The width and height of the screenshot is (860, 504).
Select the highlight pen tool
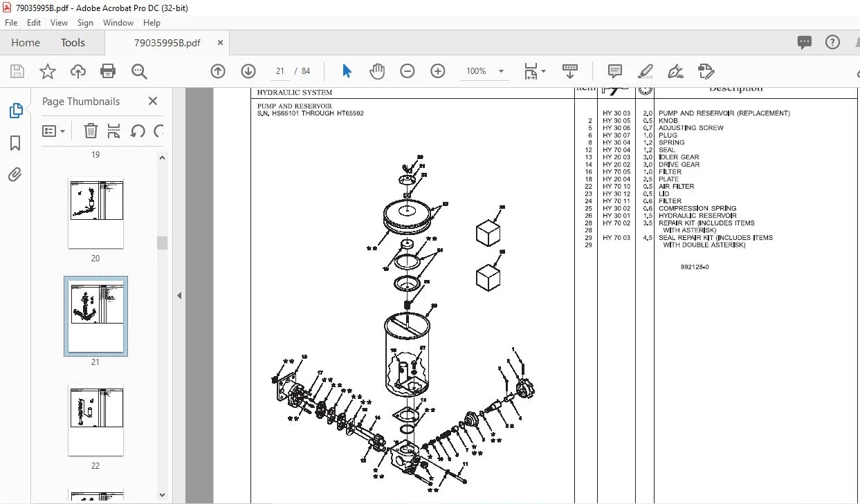point(645,71)
